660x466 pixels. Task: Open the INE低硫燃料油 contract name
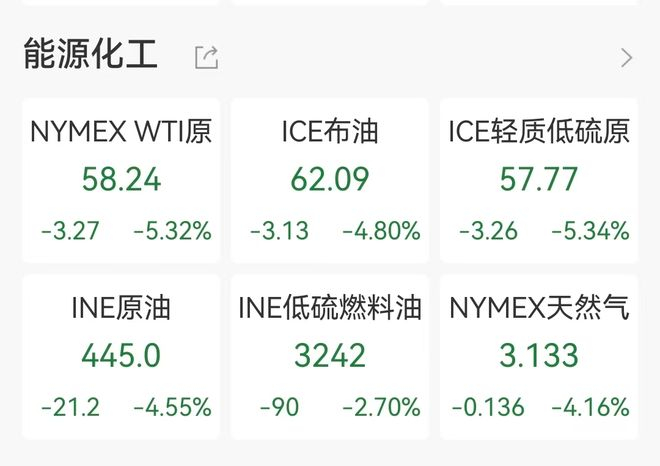tap(330, 308)
